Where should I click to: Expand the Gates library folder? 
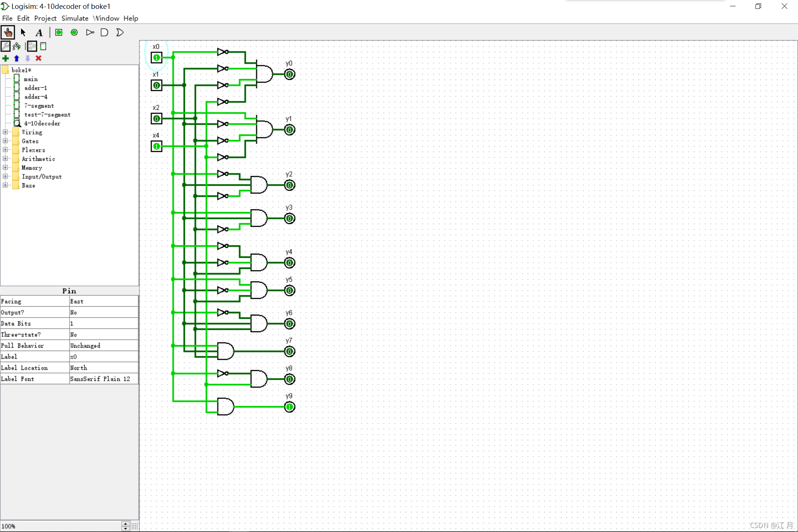click(x=5, y=141)
